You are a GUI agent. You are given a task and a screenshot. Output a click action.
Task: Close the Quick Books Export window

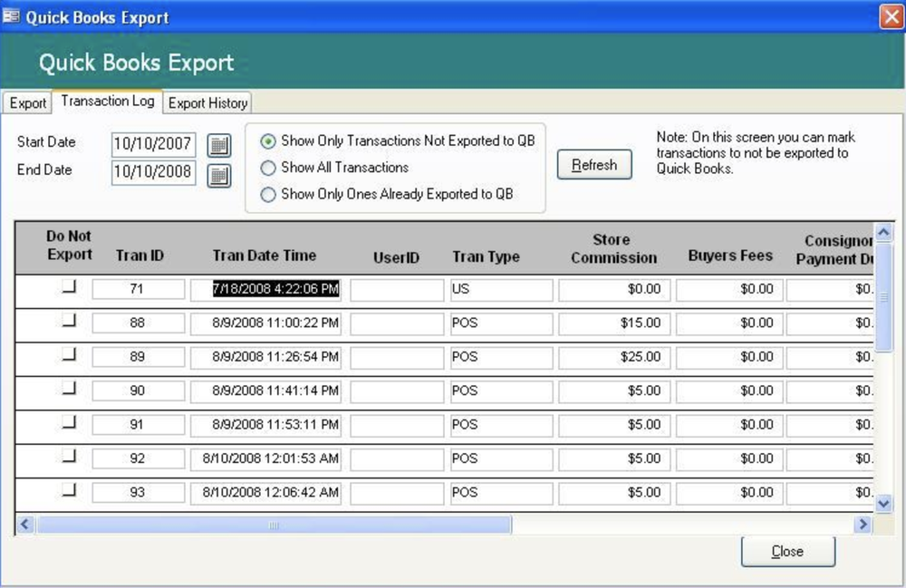coord(892,16)
